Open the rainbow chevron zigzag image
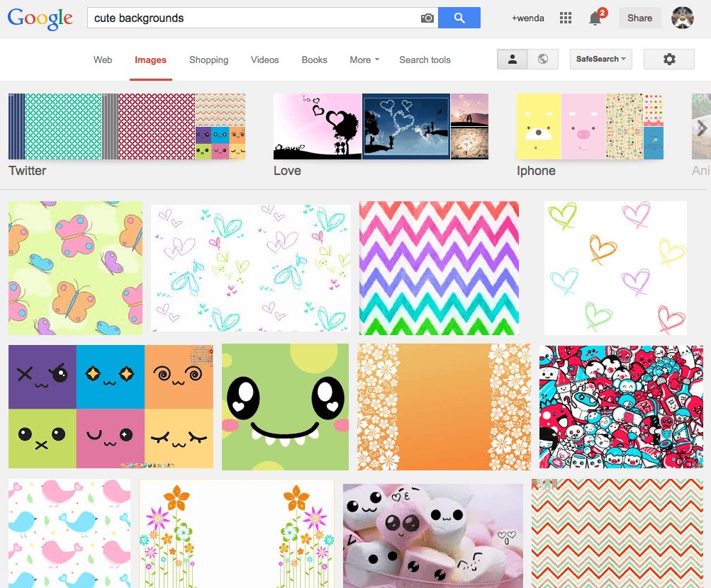This screenshot has height=588, width=711. pos(439,268)
